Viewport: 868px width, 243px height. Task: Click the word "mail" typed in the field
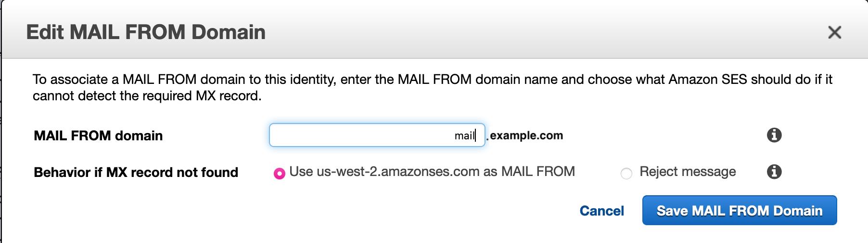[464, 136]
